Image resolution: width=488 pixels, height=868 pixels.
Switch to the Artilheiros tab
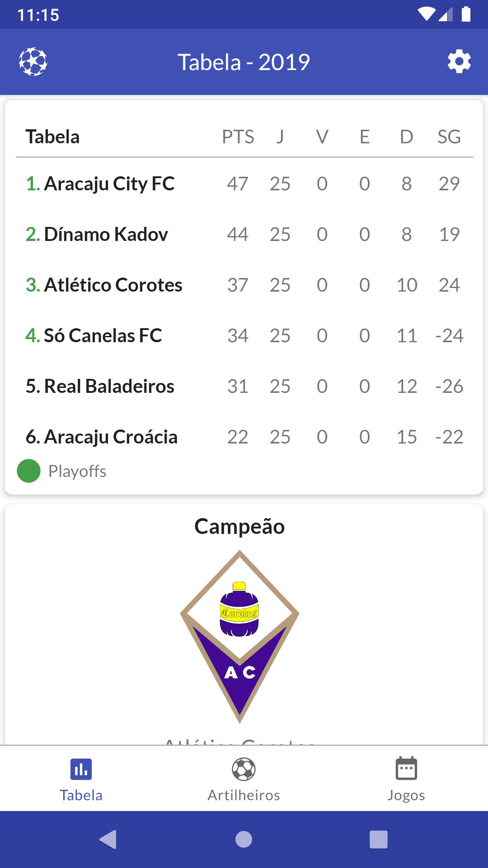(244, 778)
